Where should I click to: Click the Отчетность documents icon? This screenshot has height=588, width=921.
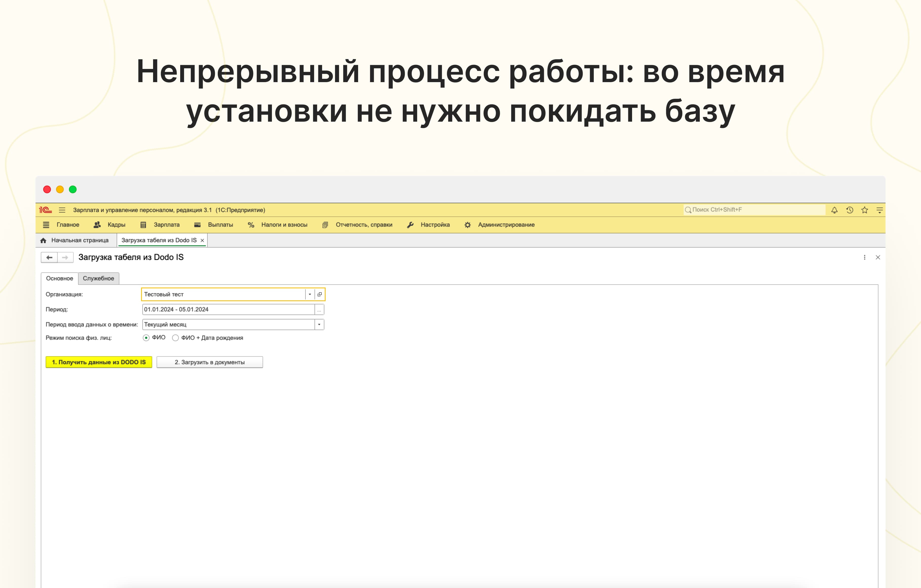coord(325,225)
